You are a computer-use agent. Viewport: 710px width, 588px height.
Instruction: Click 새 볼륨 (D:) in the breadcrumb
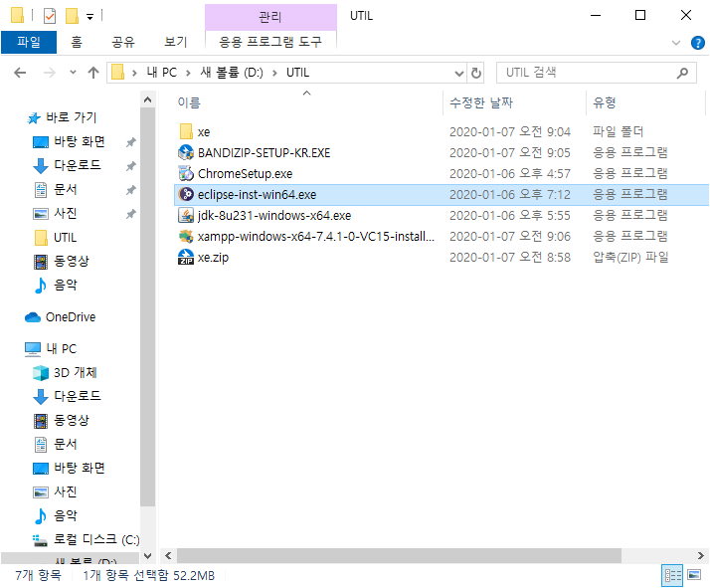pos(232,73)
